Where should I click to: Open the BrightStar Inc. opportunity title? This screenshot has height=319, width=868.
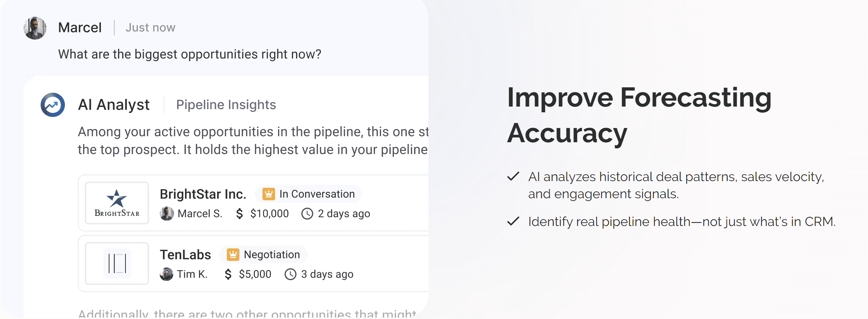tap(203, 194)
